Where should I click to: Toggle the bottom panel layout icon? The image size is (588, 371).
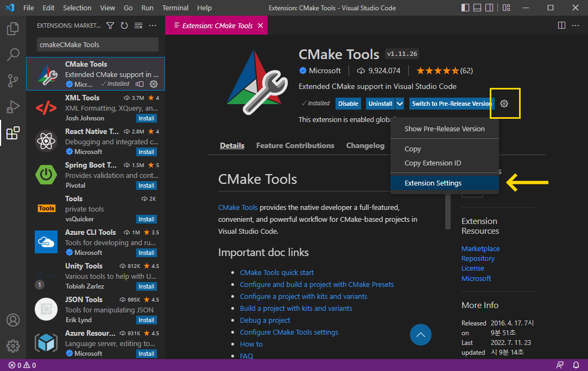(477, 8)
